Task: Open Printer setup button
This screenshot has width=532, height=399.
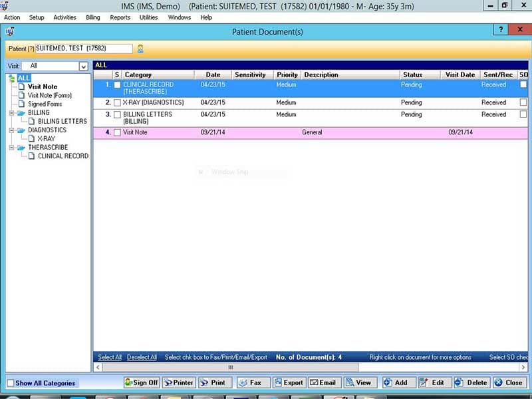Action: [x=179, y=382]
